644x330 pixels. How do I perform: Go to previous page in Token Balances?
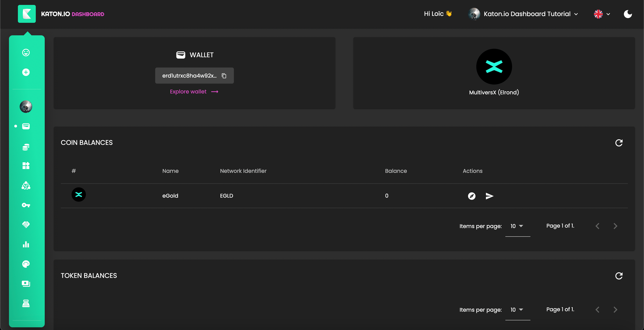coord(597,310)
